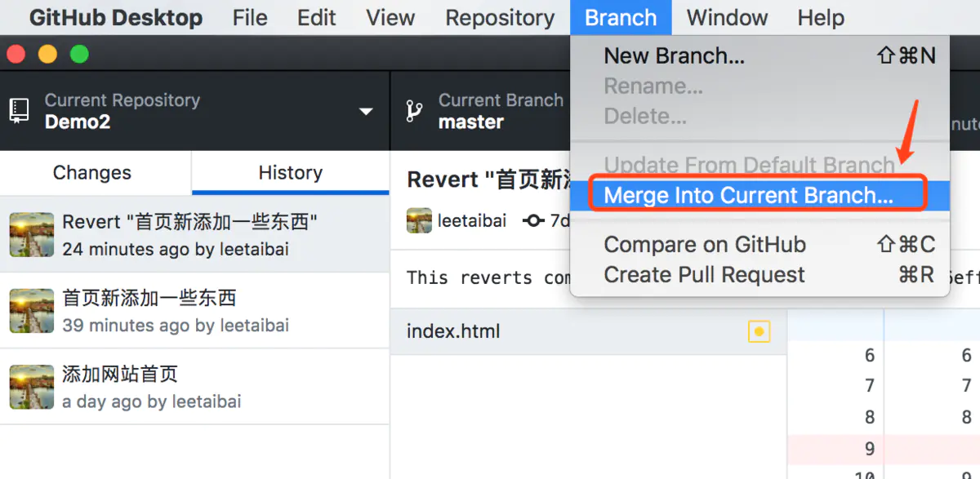Click the yellow modified indicator for index.html
Screen dimensions: 980x479
758,331
